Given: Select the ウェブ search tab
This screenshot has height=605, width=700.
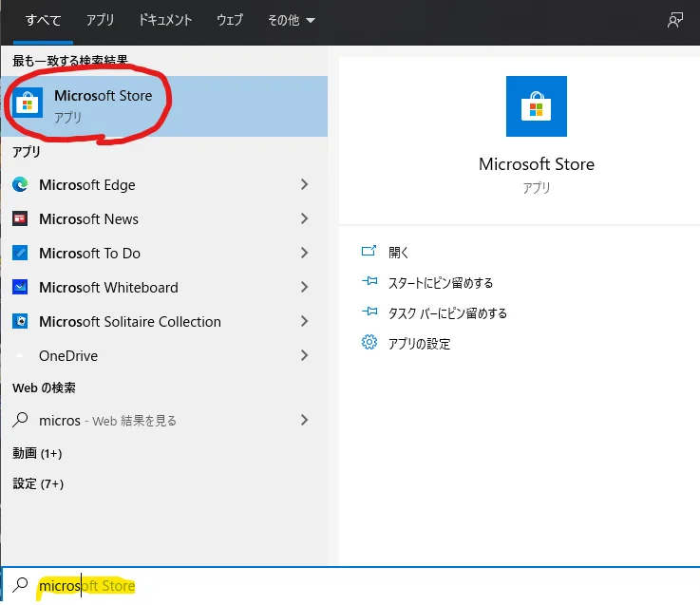Looking at the screenshot, I should [229, 20].
